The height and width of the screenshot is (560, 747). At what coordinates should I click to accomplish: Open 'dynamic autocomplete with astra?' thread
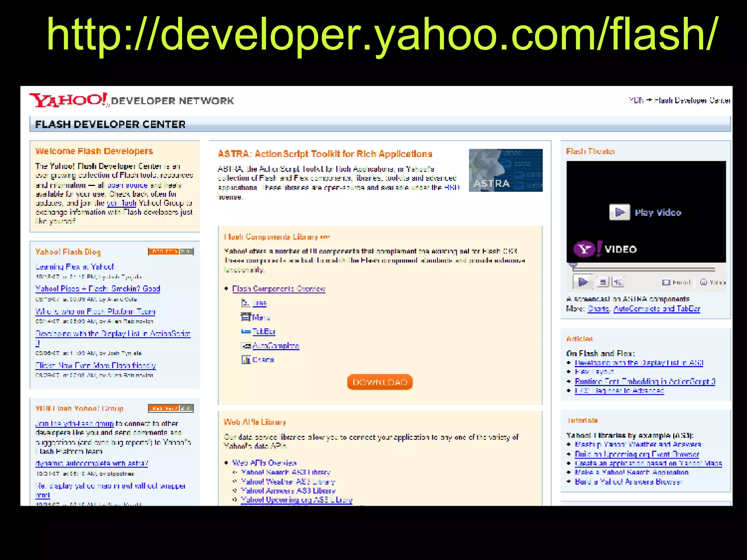click(x=92, y=463)
